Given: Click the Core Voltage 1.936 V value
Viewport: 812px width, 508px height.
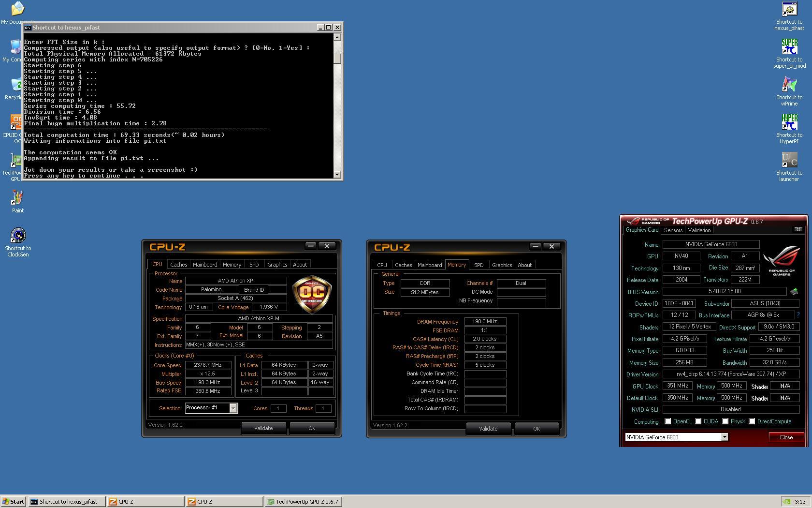Looking at the screenshot, I should coord(269,307).
